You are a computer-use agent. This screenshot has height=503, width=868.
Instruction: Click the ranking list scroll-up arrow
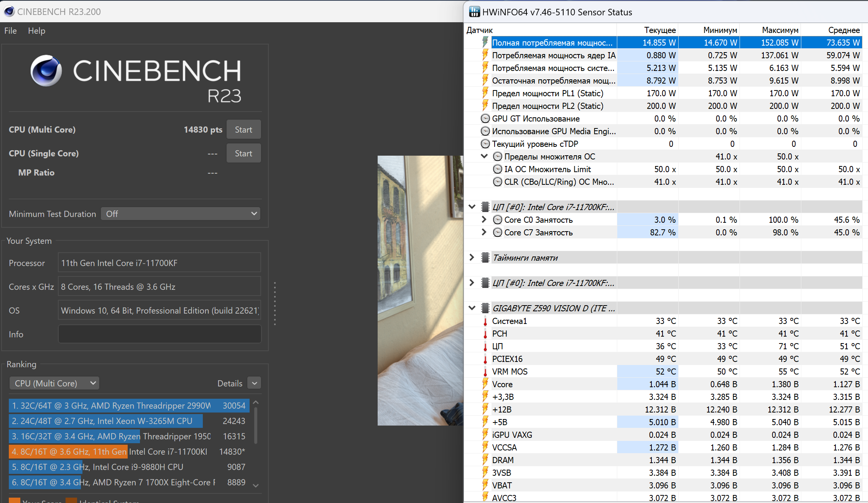pyautogui.click(x=256, y=403)
